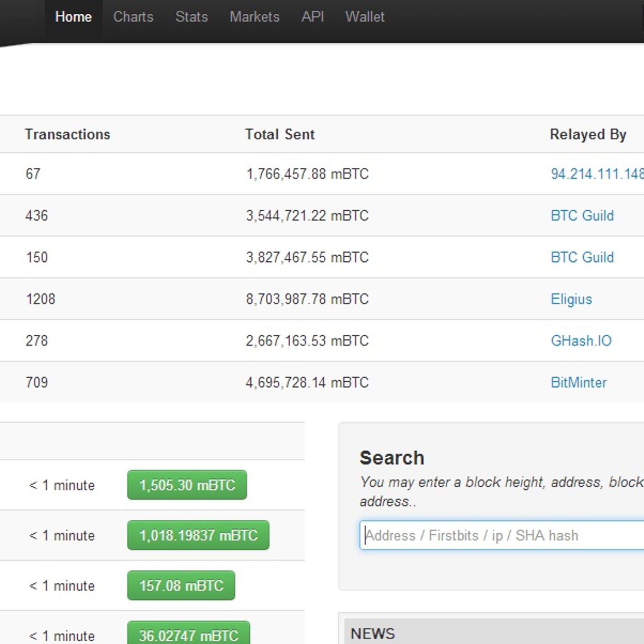
Task: Click the Transactions column header
Action: point(68,134)
